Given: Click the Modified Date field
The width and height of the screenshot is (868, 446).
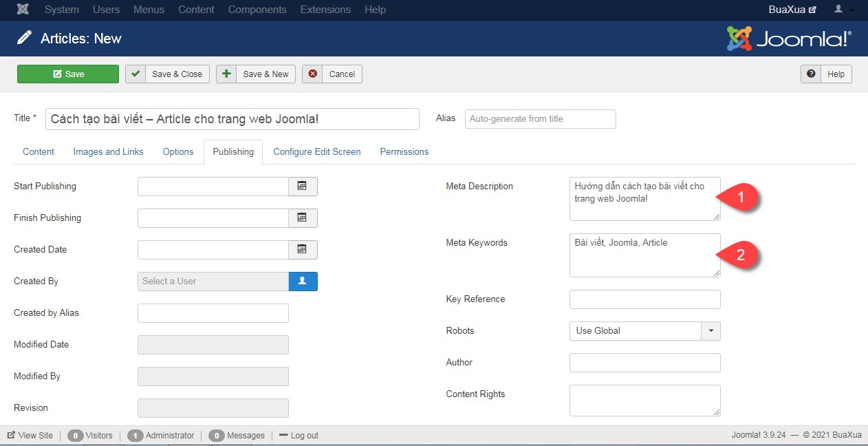Looking at the screenshot, I should (x=213, y=345).
